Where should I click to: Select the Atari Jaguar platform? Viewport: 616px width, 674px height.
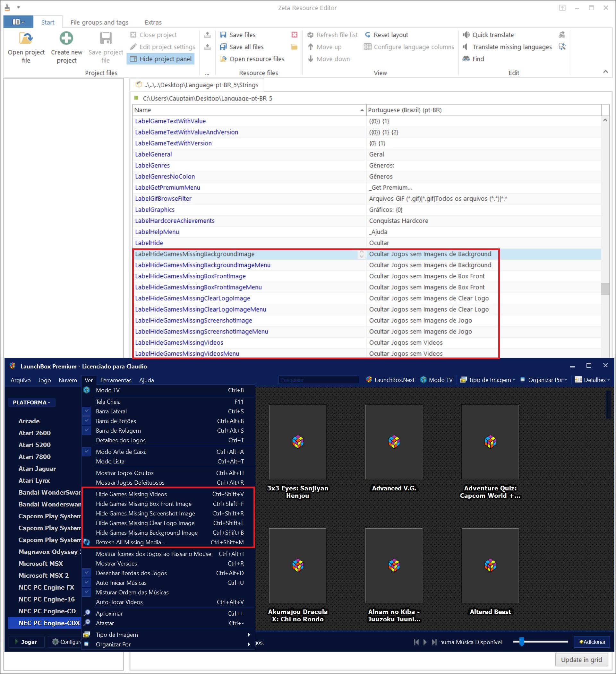point(37,469)
